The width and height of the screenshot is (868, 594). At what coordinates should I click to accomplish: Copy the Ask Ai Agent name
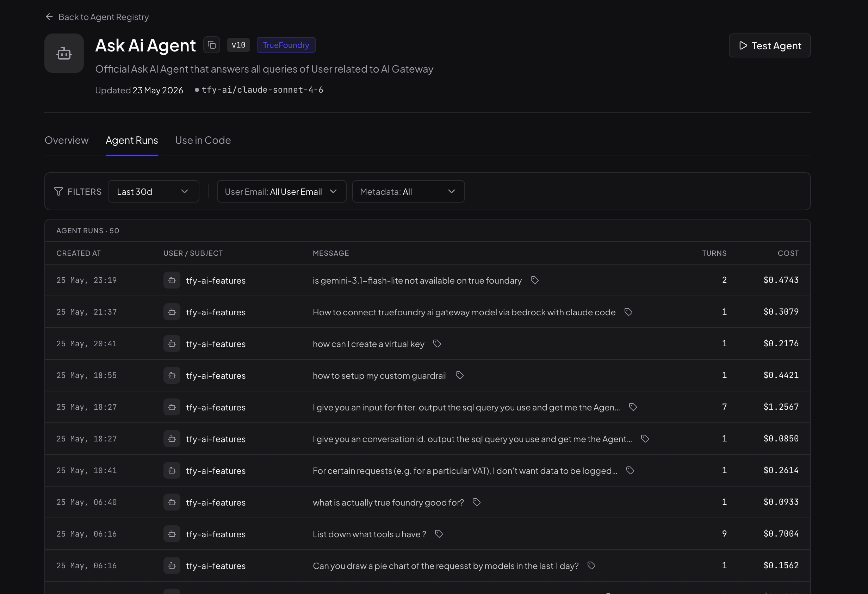click(211, 45)
